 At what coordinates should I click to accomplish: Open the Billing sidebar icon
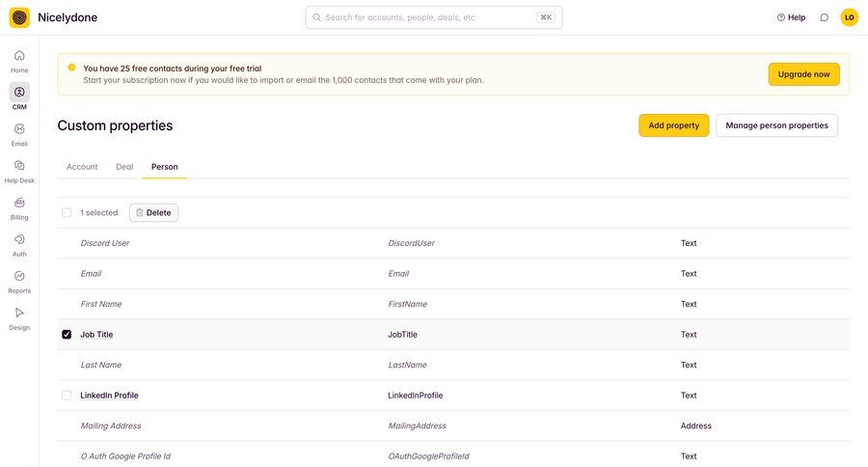point(19,203)
